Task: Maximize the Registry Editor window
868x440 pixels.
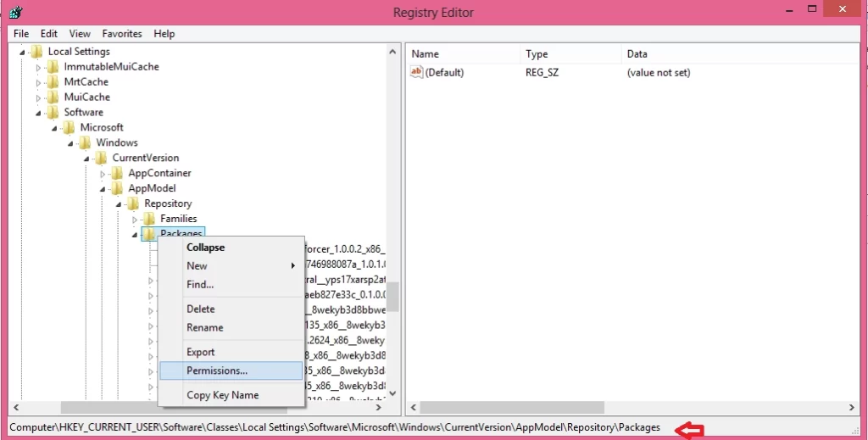Action: (812, 8)
